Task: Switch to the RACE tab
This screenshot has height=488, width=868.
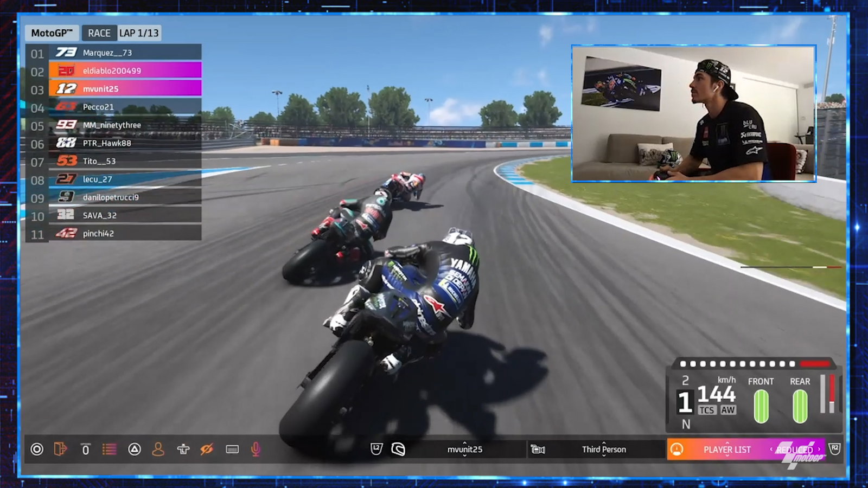Action: [99, 33]
